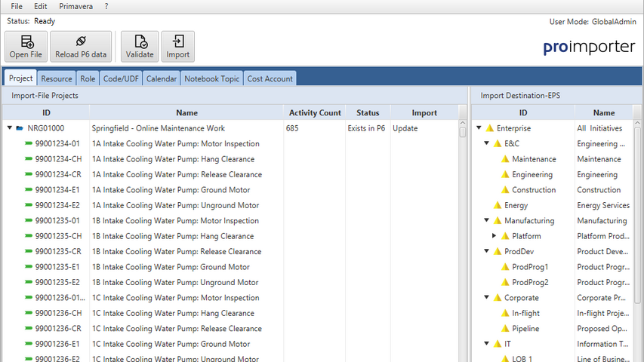Click the Import toolbar icon
Image resolution: width=644 pixels, height=362 pixels.
(178, 42)
